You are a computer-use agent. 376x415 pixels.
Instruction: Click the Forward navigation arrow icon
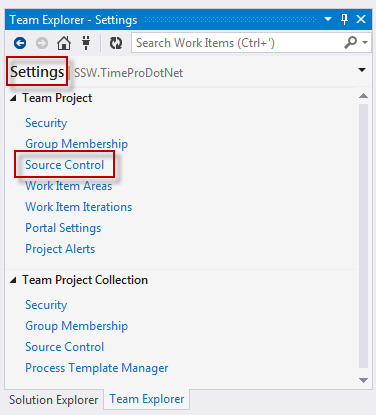click(x=42, y=43)
